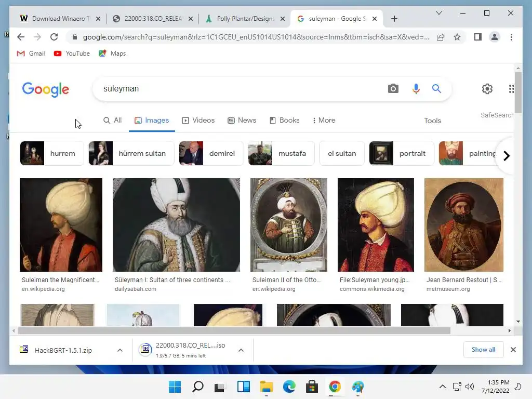This screenshot has width=532, height=399.
Task: Close the Polly Plantar/Designs tab
Action: [x=282, y=19]
